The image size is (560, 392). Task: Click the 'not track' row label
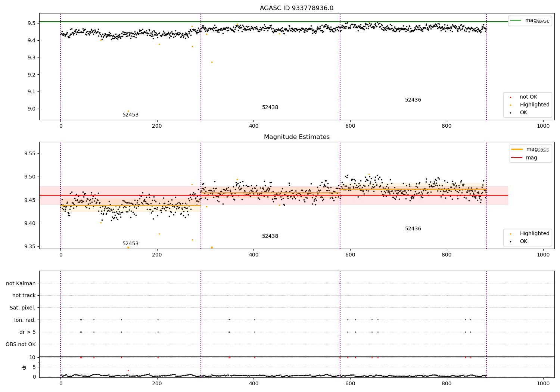point(24,296)
